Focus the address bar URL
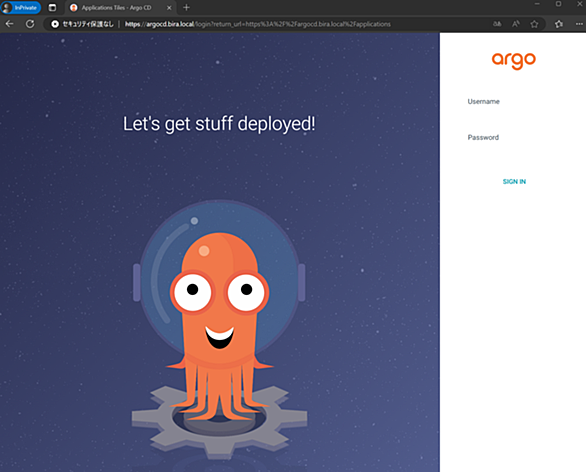Viewport: 586px width, 472px height. [x=258, y=24]
